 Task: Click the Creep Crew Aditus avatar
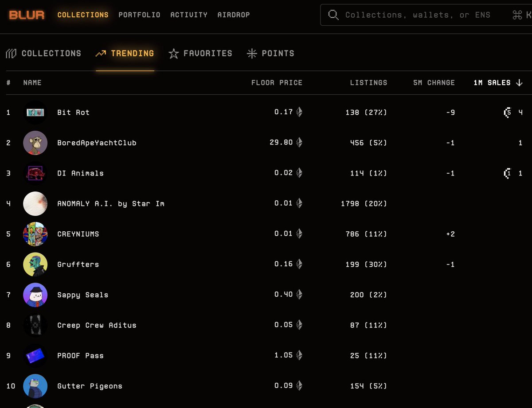pos(35,325)
